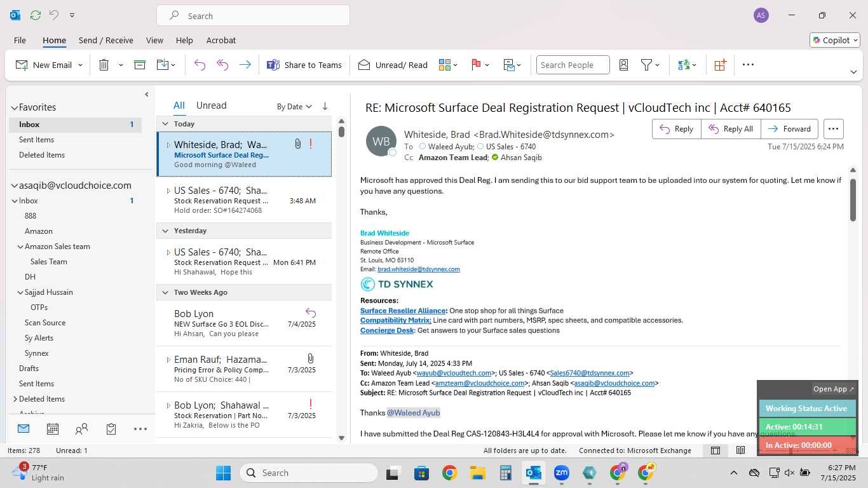Reverse sort order arrow in message list
The image size is (868, 488).
point(325,106)
